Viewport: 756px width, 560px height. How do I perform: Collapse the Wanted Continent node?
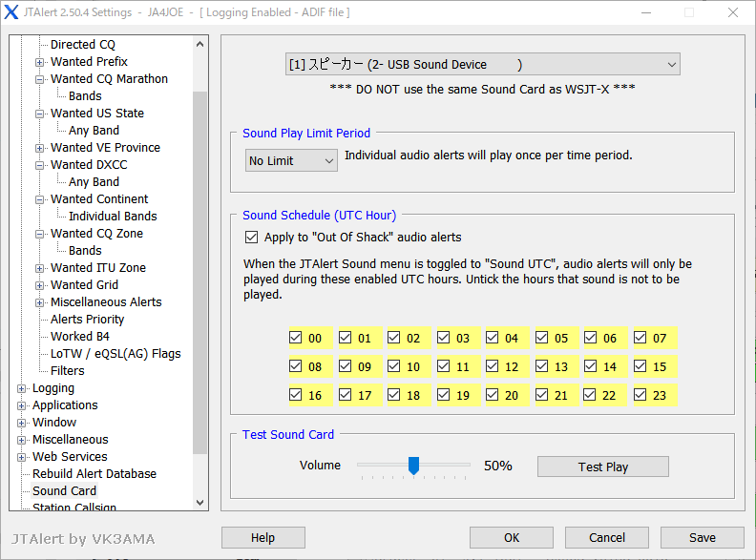click(39, 199)
